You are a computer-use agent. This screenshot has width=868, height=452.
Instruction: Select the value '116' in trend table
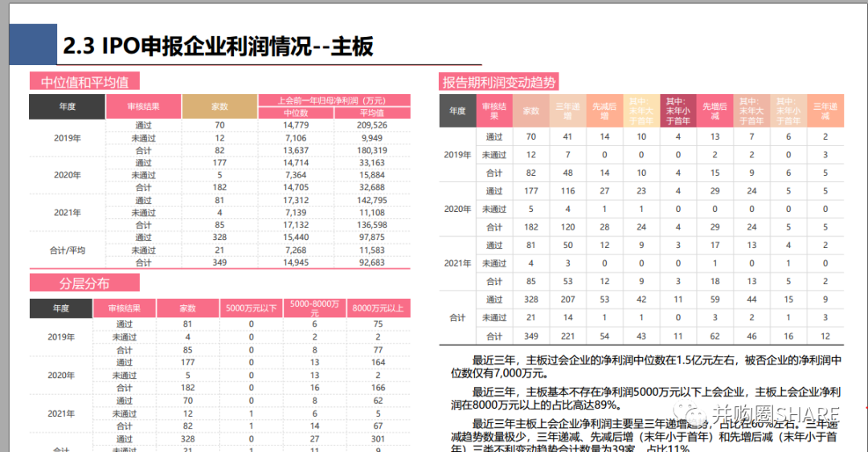click(568, 191)
